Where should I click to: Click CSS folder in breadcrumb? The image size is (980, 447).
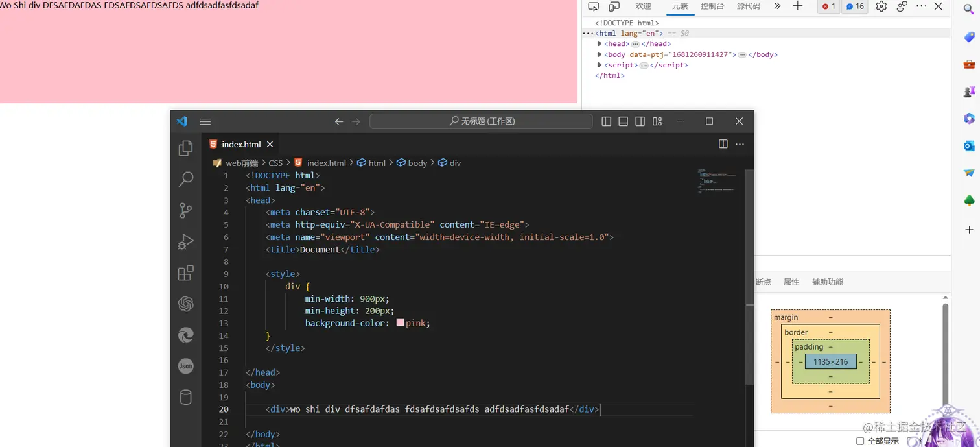point(275,163)
